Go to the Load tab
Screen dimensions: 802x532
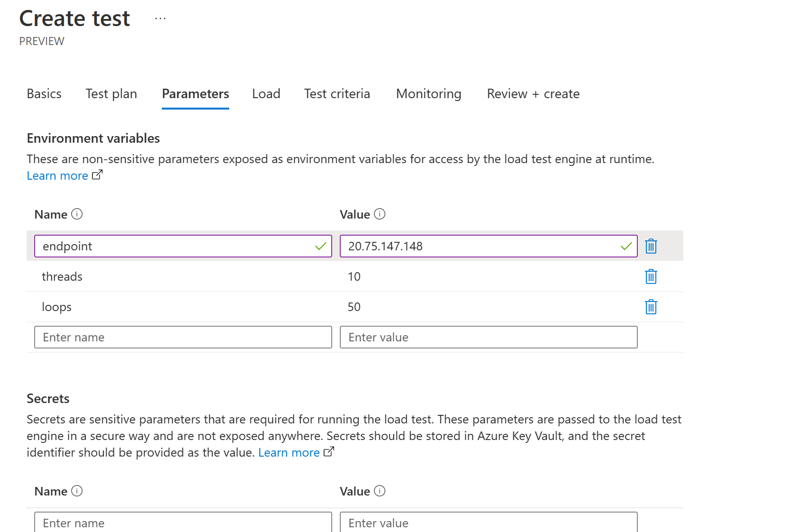(x=266, y=94)
